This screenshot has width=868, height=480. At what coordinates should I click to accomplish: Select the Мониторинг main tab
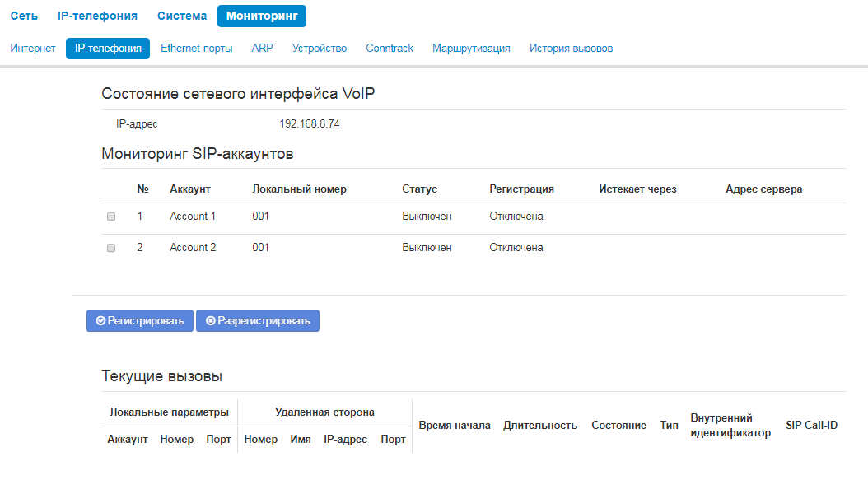click(x=262, y=16)
